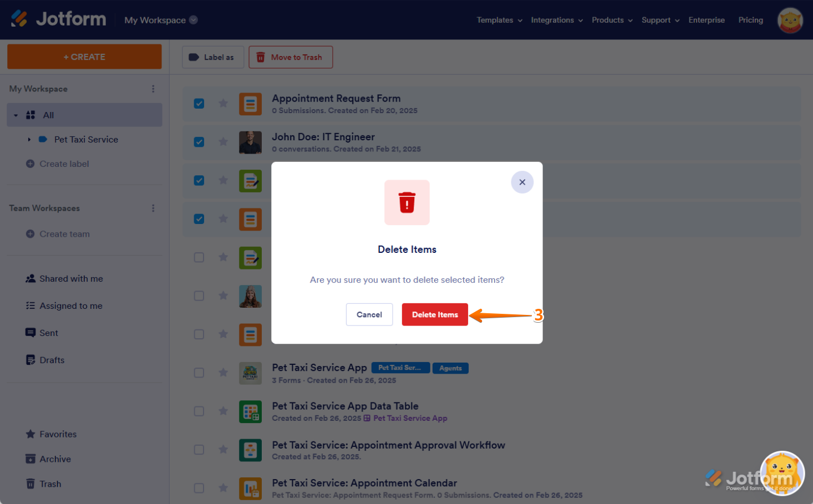The height and width of the screenshot is (504, 813).
Task: Follow the purple Pet Taxi Service App link
Action: (x=410, y=419)
